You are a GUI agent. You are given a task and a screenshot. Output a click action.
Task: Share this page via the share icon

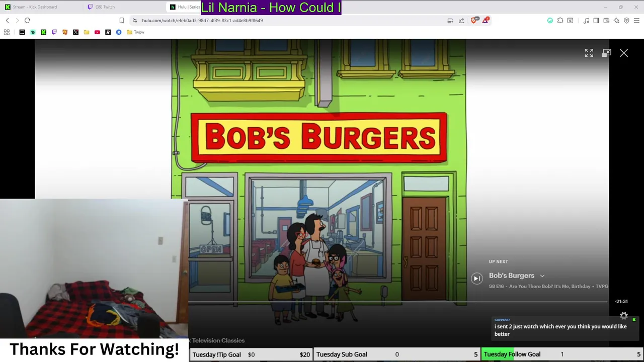(461, 21)
